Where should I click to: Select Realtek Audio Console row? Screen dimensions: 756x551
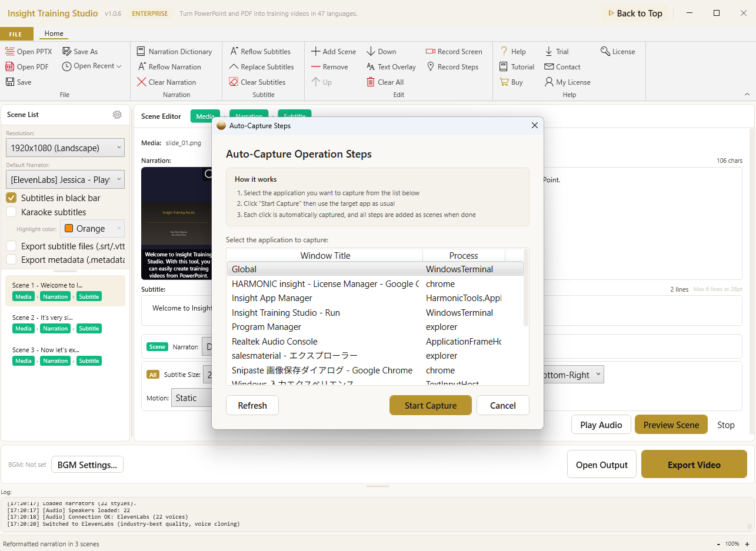pos(375,342)
